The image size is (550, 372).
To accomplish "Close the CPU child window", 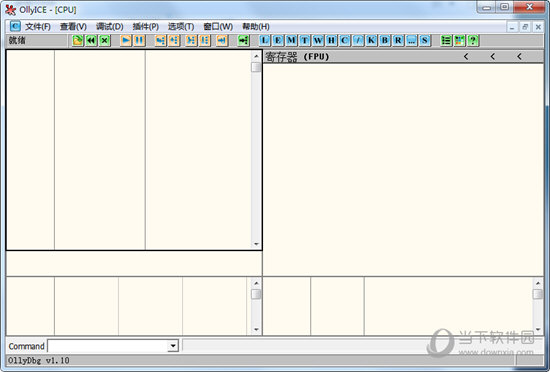I will 538,27.
